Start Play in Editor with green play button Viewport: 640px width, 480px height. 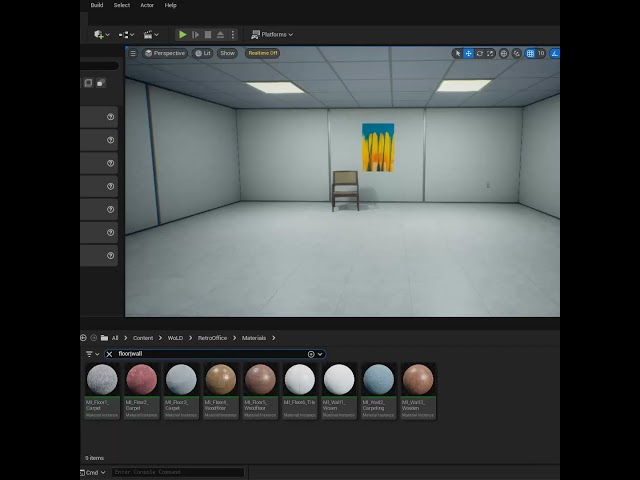click(182, 35)
